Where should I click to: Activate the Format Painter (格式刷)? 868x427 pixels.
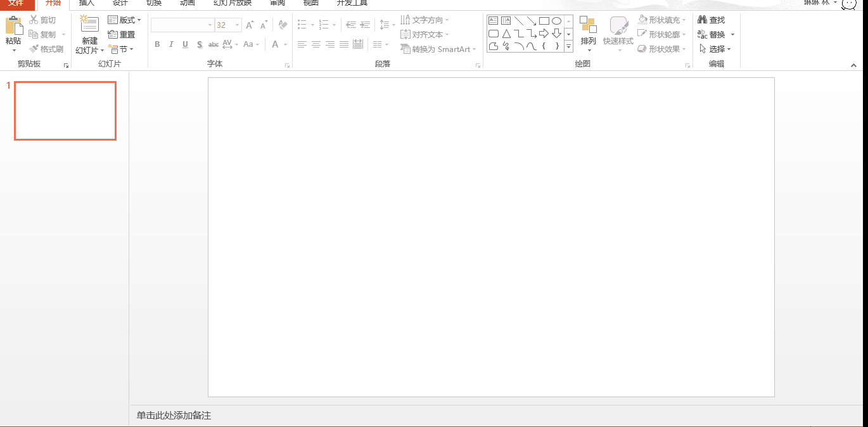46,49
